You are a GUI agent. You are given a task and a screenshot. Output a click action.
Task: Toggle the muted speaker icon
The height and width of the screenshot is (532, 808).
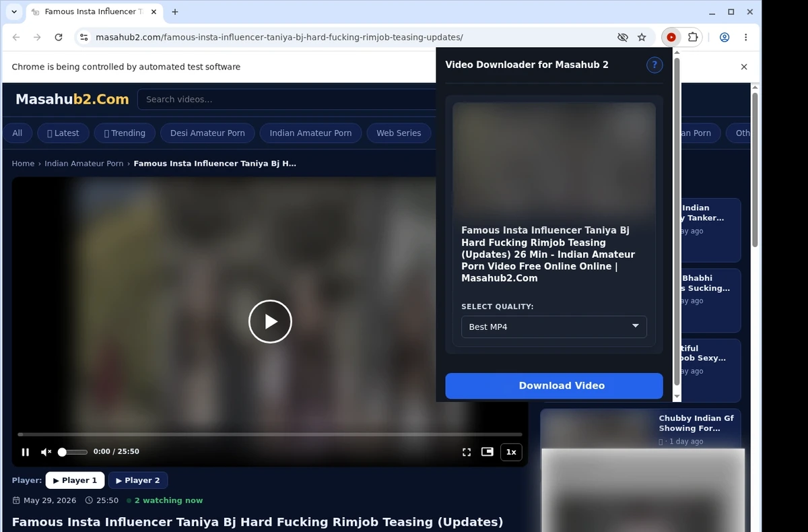coord(46,453)
